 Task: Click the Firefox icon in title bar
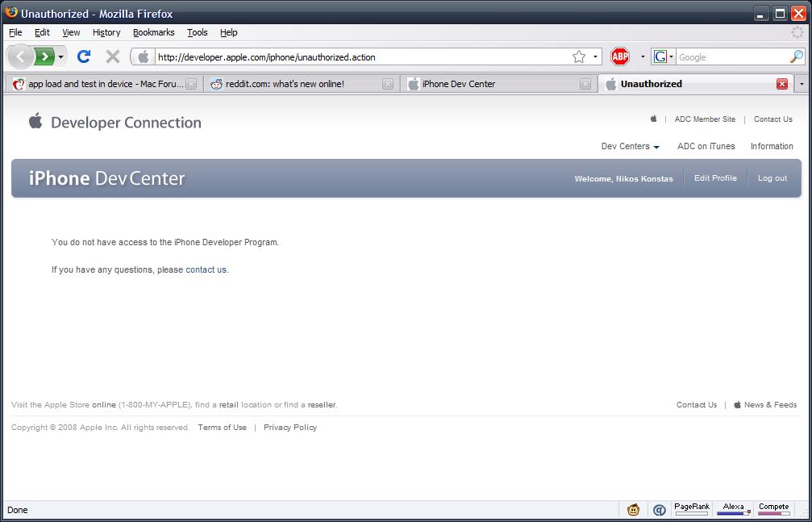(10, 12)
